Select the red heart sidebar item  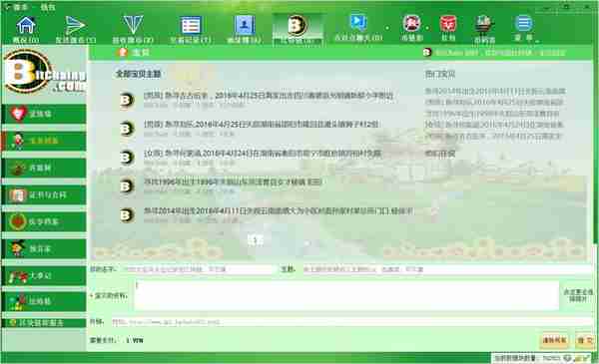[x=44, y=114]
